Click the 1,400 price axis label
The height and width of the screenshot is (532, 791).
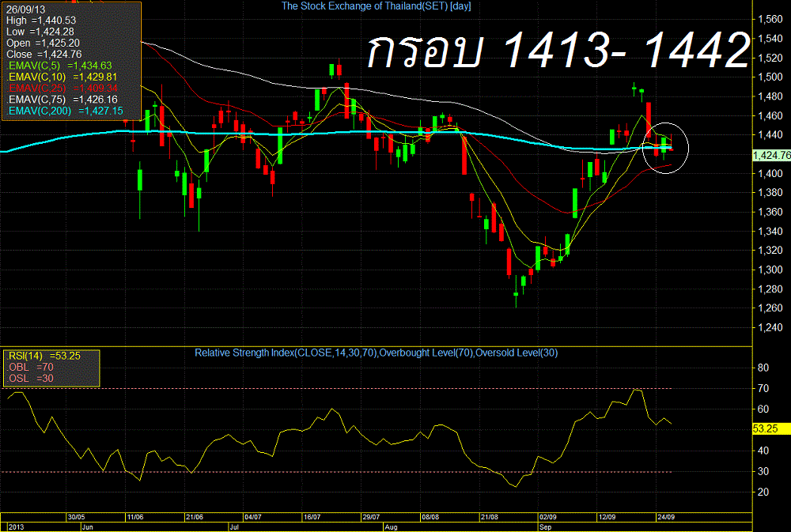tap(770, 173)
